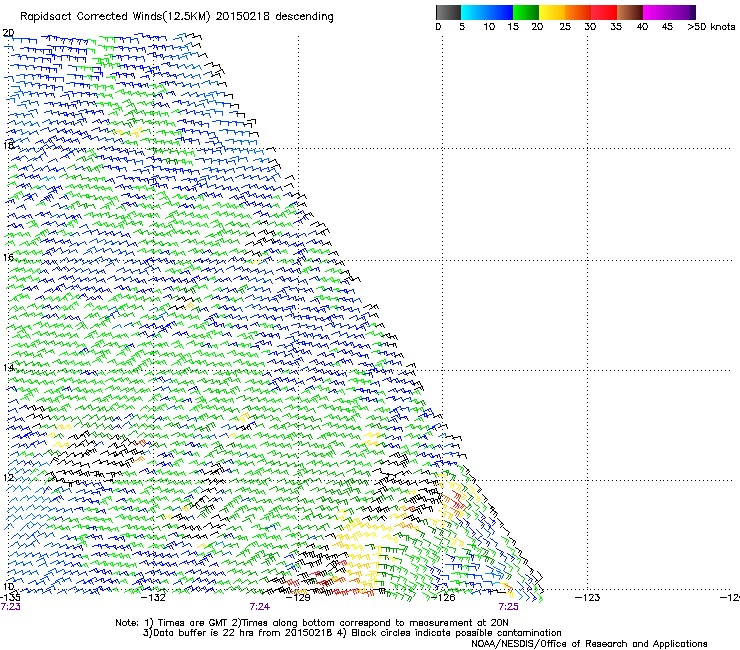Click the red 30-35 knots swatch
Viewport: 740px width, 650px height.
[604, 12]
